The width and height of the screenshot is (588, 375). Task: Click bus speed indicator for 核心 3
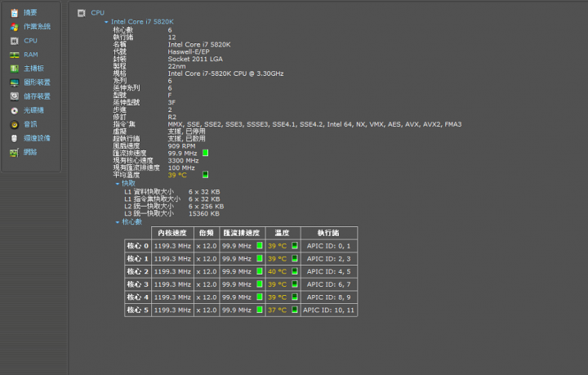tap(260, 284)
